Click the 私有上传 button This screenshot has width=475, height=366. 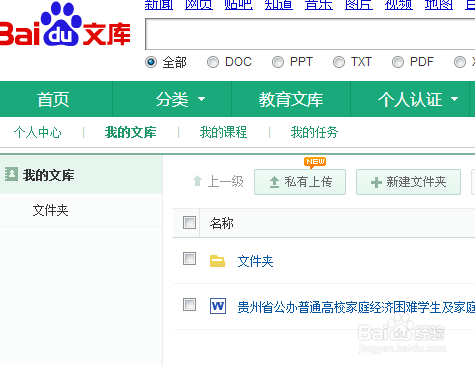click(x=300, y=182)
